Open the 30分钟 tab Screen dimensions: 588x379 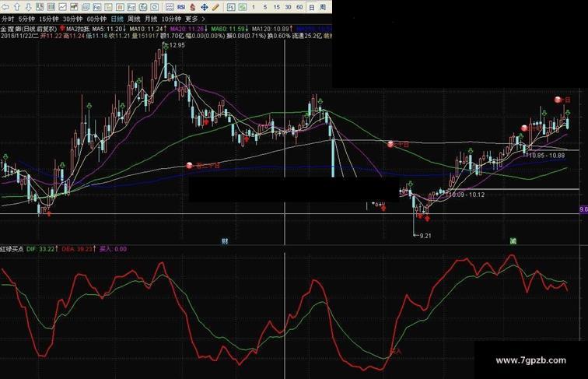(x=72, y=19)
